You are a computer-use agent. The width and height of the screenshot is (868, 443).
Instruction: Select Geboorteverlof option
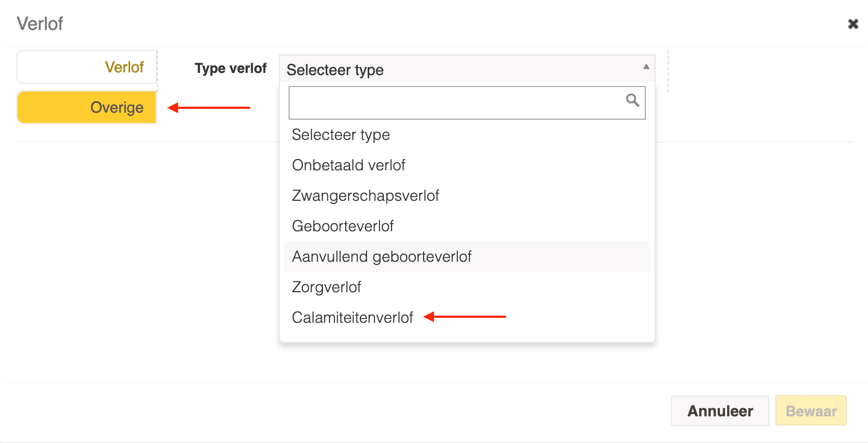[x=467, y=226]
